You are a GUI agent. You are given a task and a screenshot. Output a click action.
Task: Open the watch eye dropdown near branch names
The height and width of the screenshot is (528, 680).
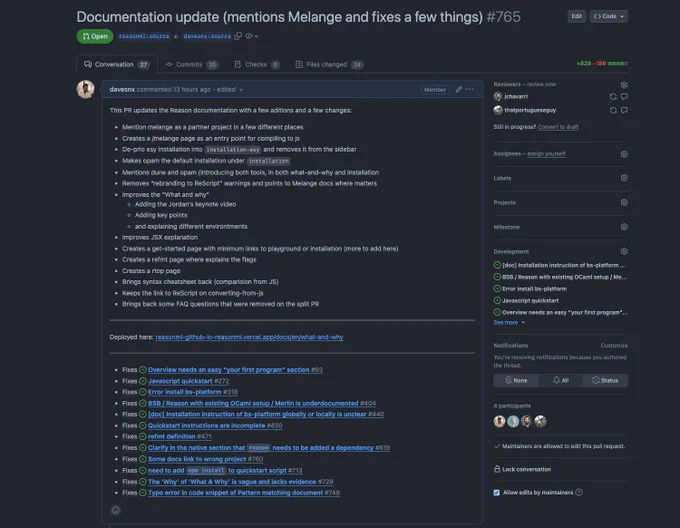[251, 36]
